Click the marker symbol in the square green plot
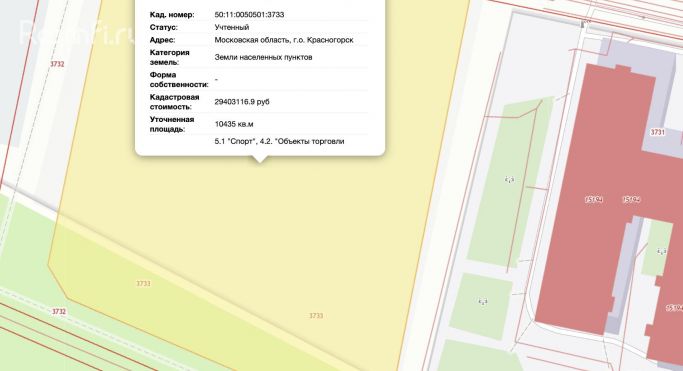This screenshot has height=371, width=683. point(483,301)
